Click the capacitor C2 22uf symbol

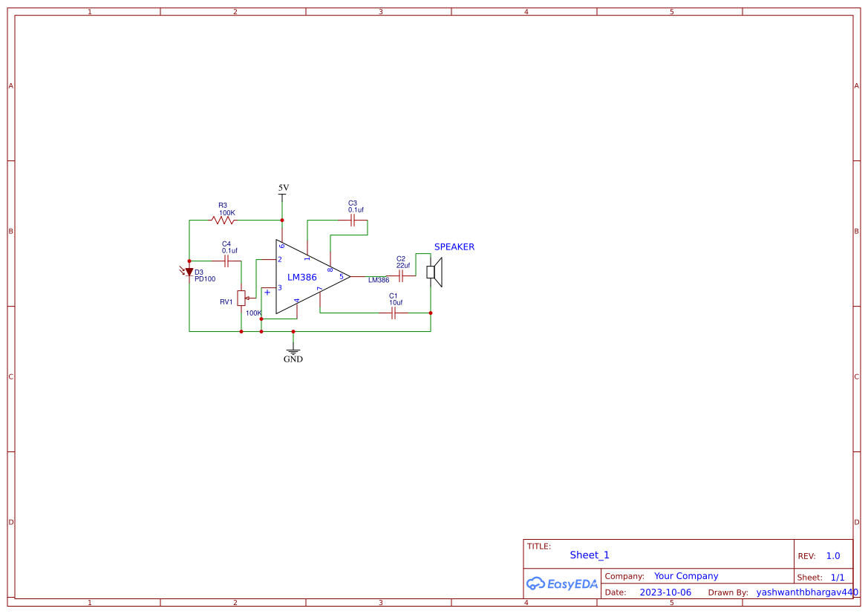pos(402,274)
